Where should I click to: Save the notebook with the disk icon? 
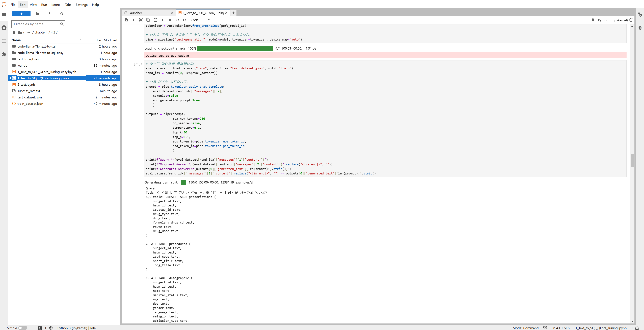(126, 20)
